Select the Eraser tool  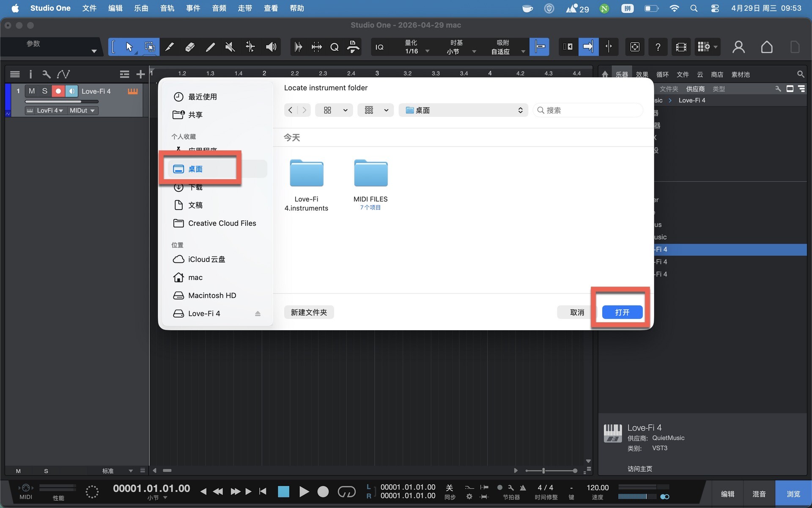(x=190, y=47)
